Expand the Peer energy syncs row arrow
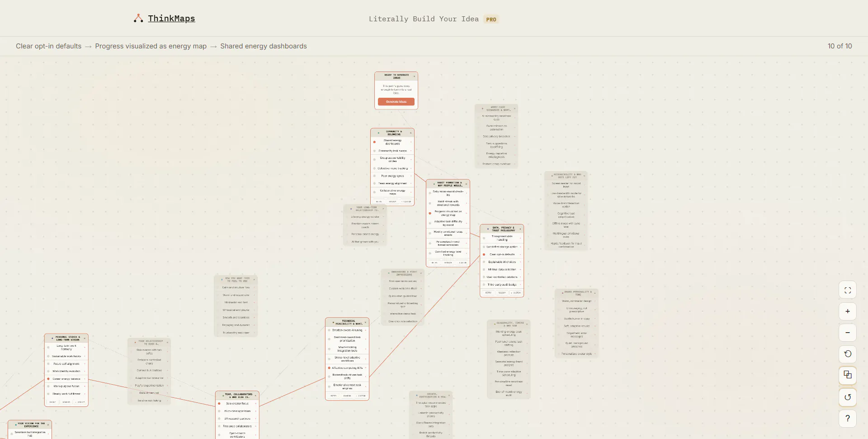Screen dimensions: 868x439 pos(411,176)
